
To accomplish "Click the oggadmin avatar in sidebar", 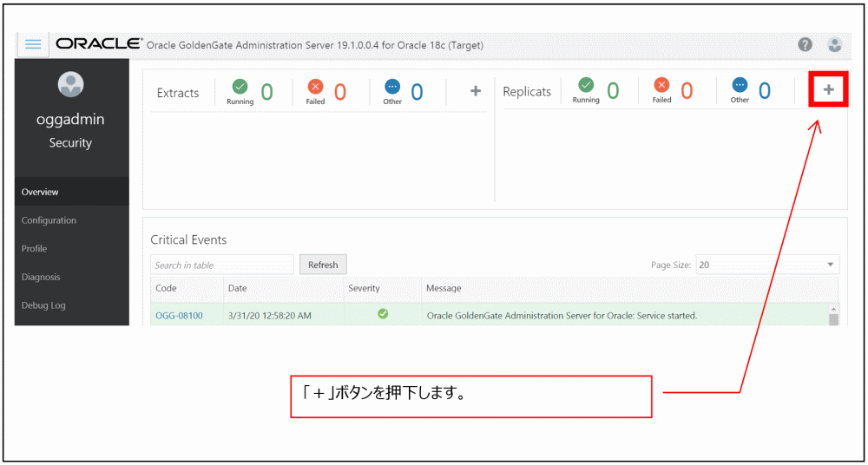I will 71,83.
